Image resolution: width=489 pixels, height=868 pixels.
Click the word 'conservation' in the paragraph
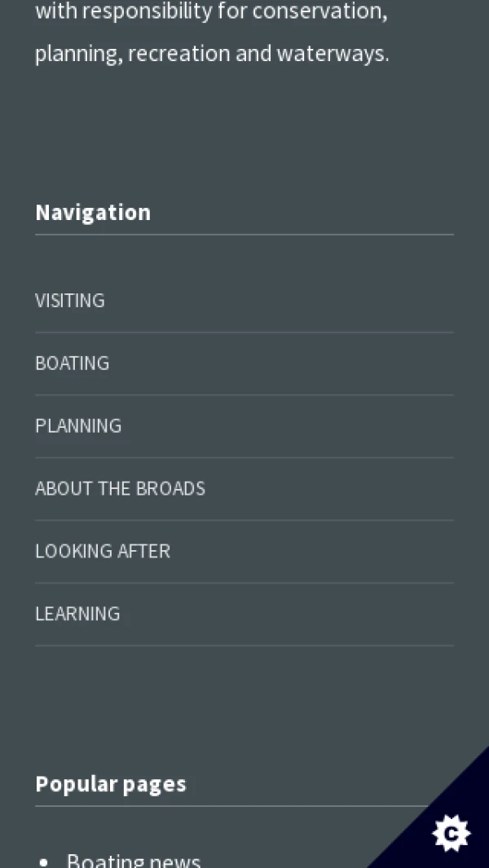tap(319, 12)
